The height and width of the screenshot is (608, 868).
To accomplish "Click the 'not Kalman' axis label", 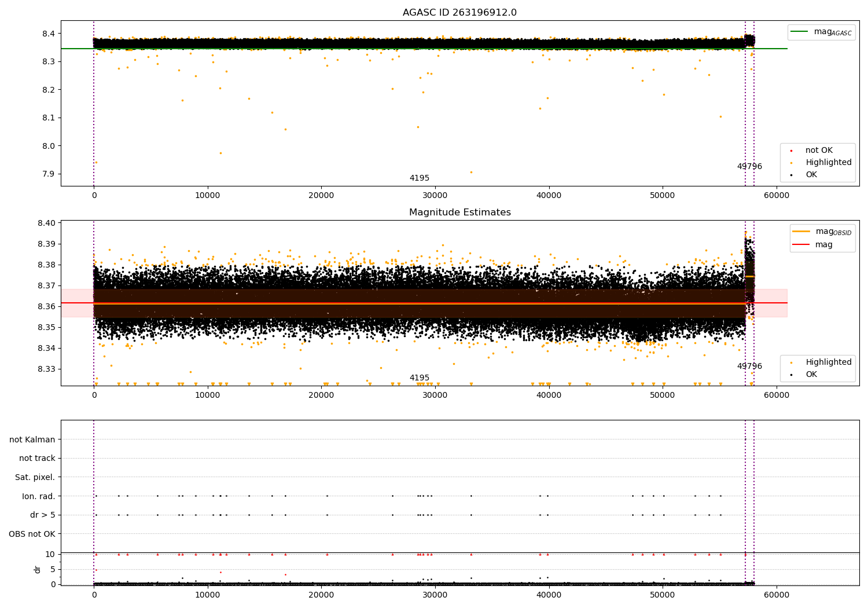I will click(32, 439).
